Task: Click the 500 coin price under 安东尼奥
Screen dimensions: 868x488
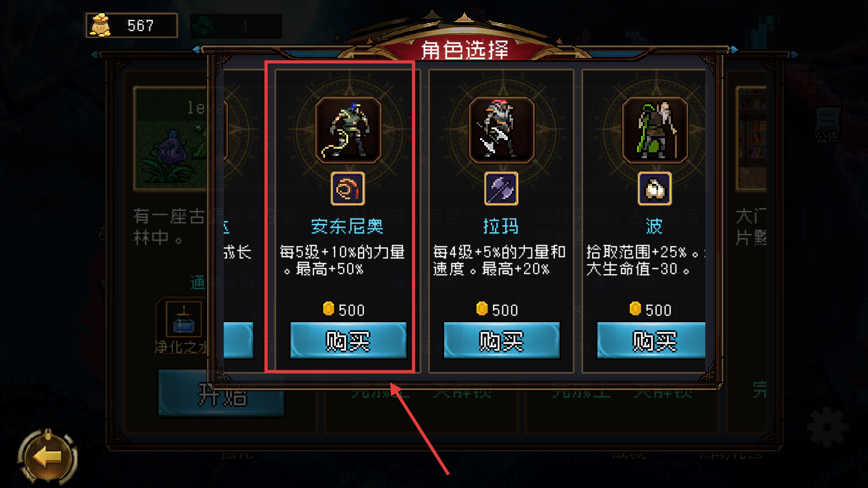Action: 344,310
